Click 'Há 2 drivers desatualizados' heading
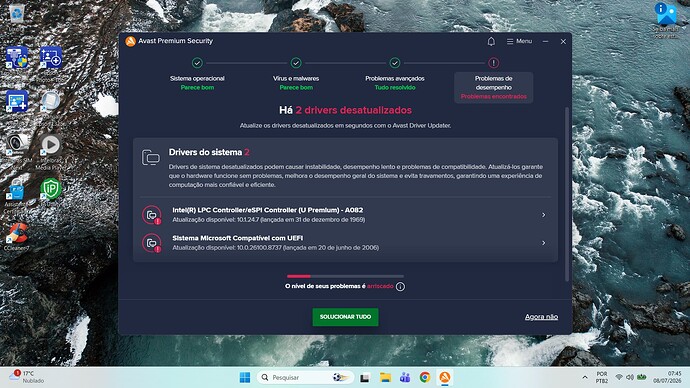Viewport: 690px width, 388px height. (x=345, y=110)
